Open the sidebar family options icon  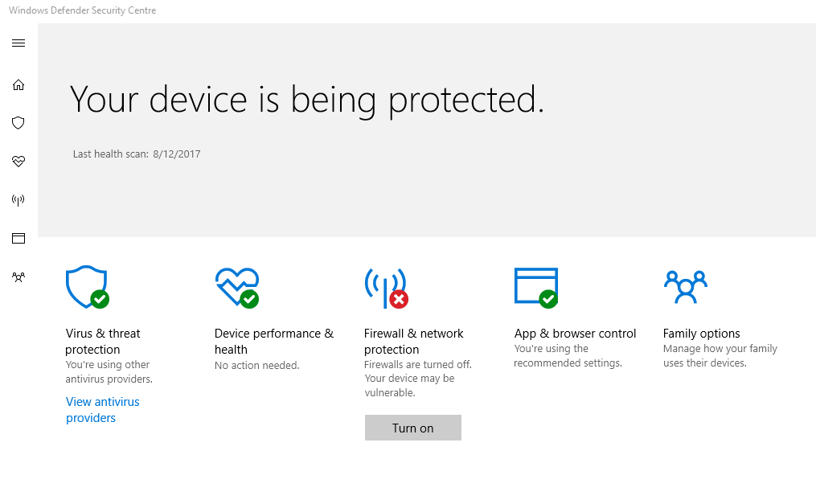tap(18, 277)
